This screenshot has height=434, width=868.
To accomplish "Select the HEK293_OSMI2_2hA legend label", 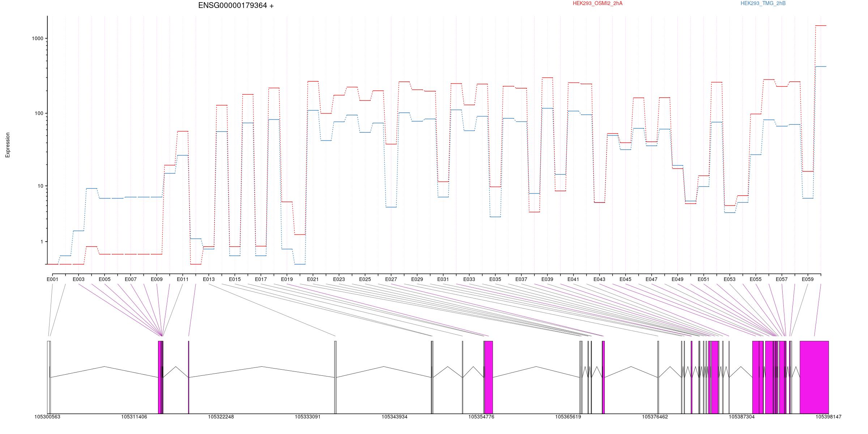I will [x=597, y=3].
